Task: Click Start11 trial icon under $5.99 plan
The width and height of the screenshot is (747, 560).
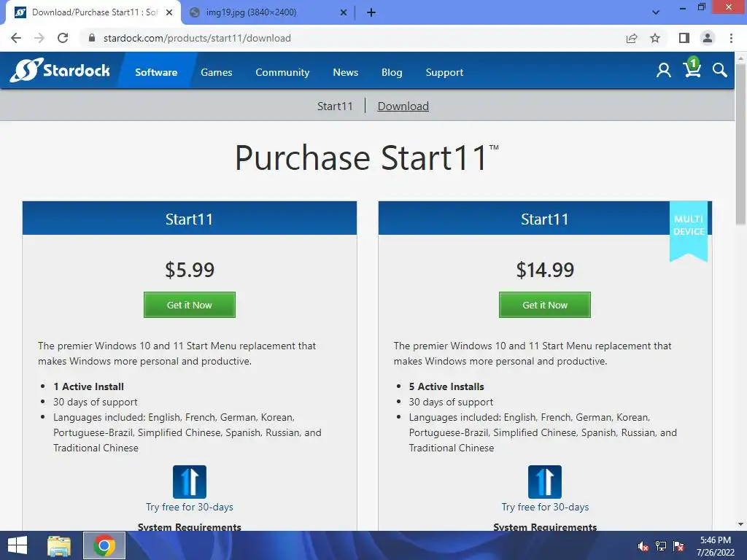Action: tap(190, 482)
